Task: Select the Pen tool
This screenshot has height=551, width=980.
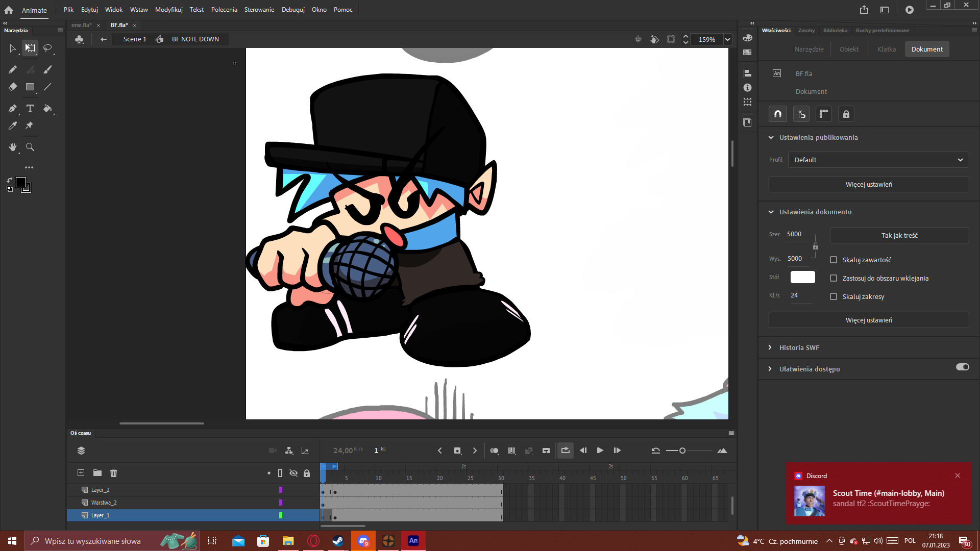Action: click(x=13, y=108)
